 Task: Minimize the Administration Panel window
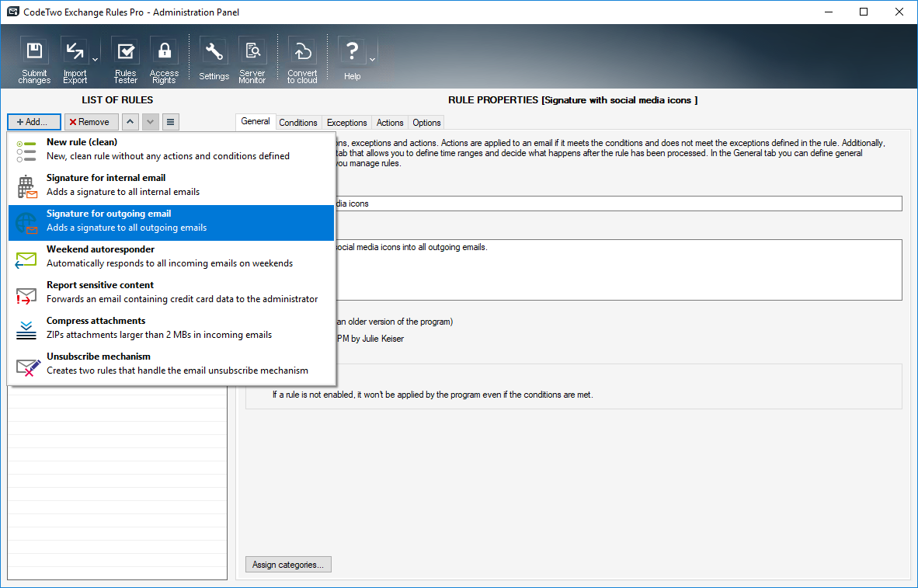[829, 12]
